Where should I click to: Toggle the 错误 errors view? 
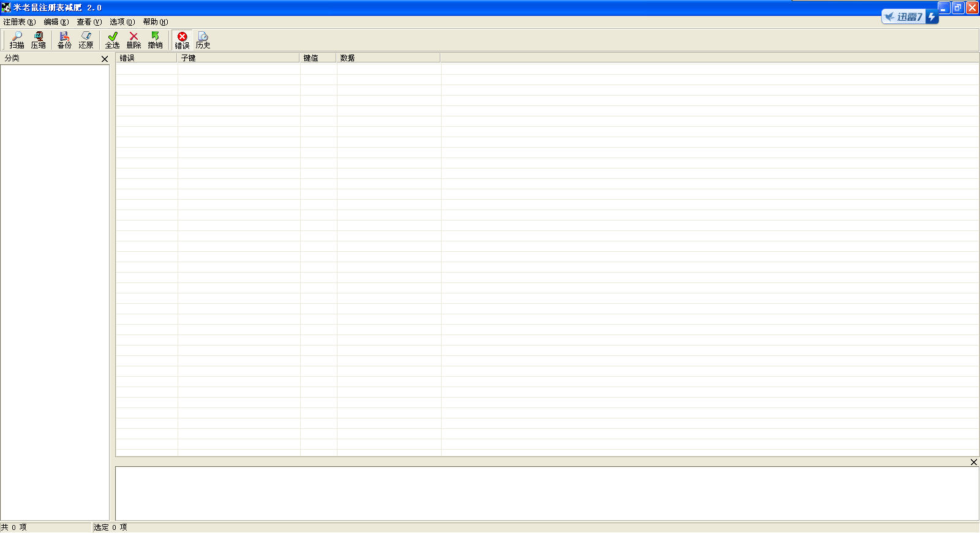[182, 40]
